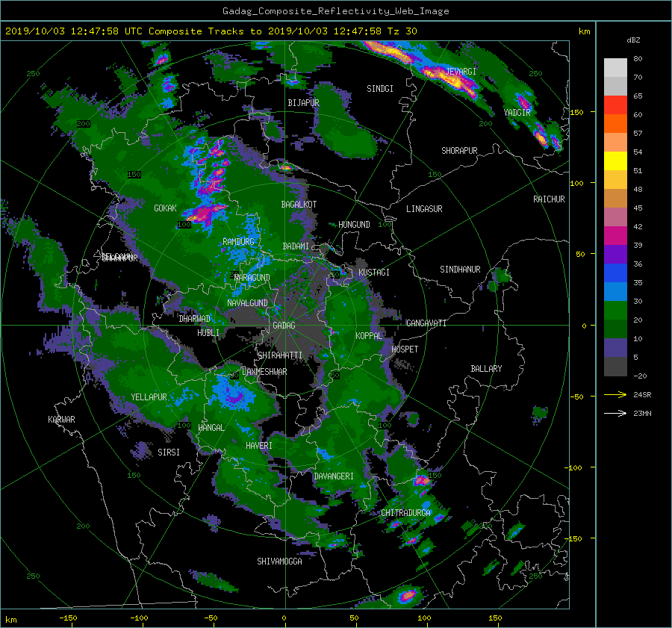
Task: Click the NAVALGUND city label
Action: [x=247, y=303]
